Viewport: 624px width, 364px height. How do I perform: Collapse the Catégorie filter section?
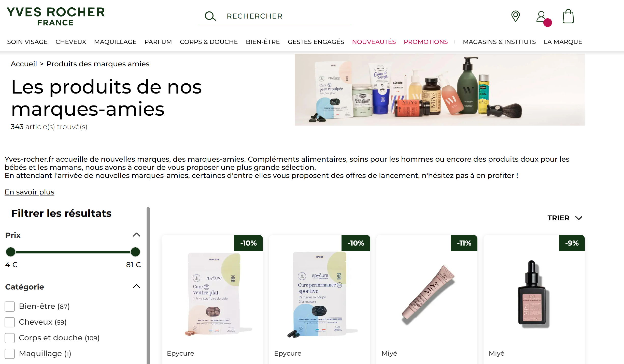[136, 286]
